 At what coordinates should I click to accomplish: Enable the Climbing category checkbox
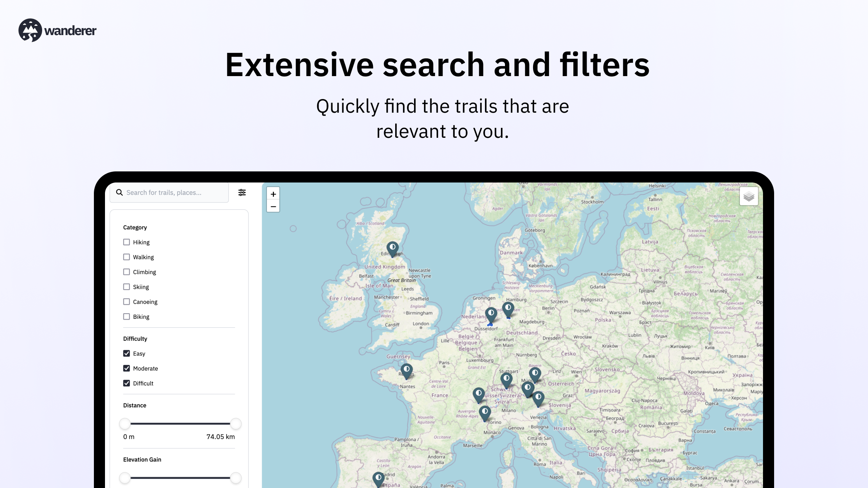(126, 272)
